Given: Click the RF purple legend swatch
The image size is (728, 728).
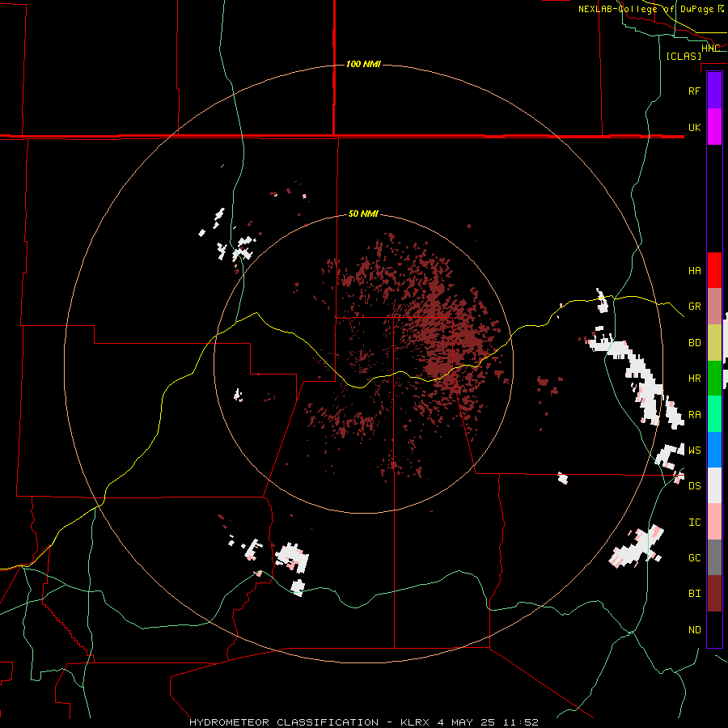Looking at the screenshot, I should click(714, 91).
